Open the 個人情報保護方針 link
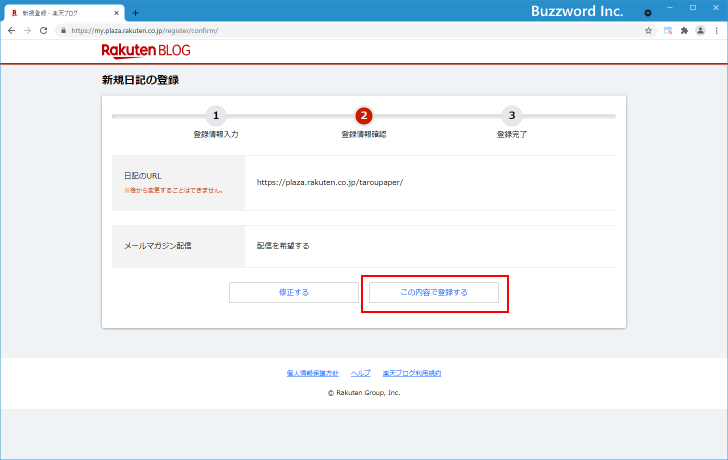The height and width of the screenshot is (460, 728). [312, 373]
